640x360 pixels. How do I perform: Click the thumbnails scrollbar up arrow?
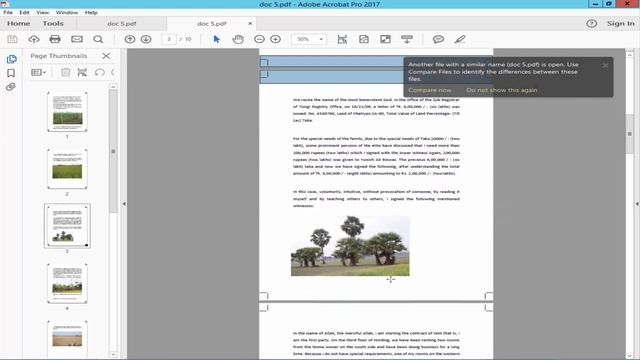tap(113, 87)
